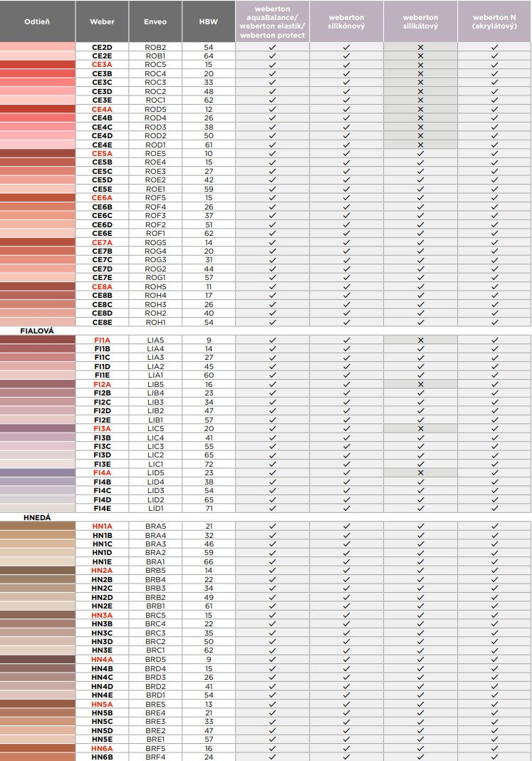
Task: Select the red CE8A Weber code
Action: (x=103, y=287)
